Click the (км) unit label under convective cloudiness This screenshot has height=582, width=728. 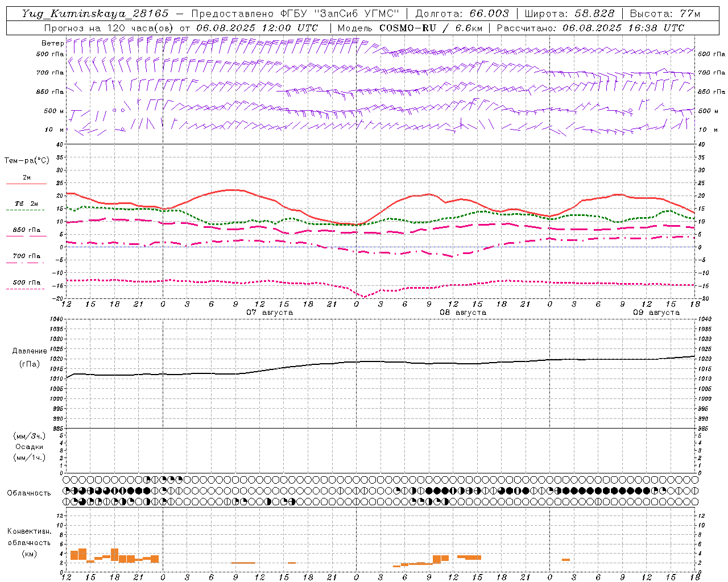point(30,554)
